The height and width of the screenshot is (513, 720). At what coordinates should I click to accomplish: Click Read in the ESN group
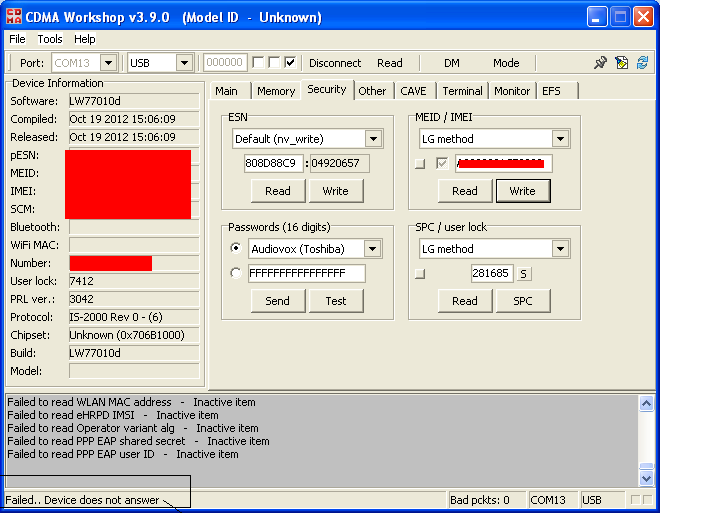pos(278,191)
